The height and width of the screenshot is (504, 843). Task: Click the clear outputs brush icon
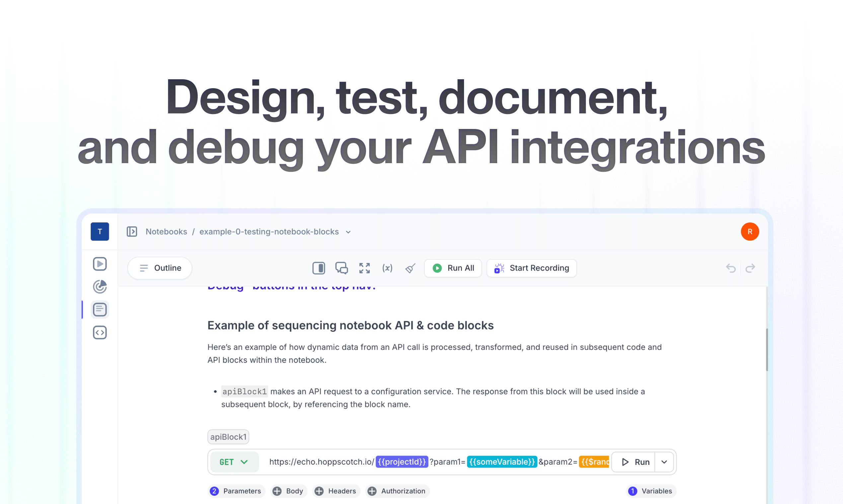pyautogui.click(x=410, y=268)
